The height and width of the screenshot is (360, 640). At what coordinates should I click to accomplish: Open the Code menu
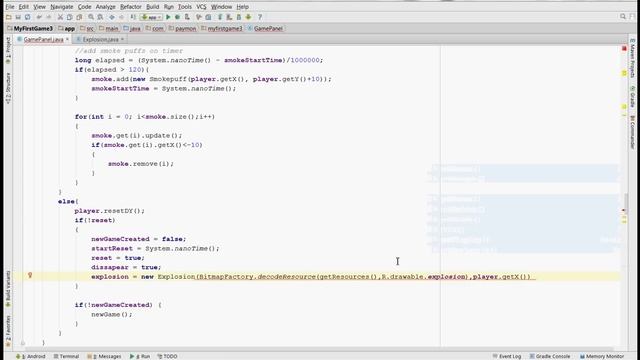point(84,7)
